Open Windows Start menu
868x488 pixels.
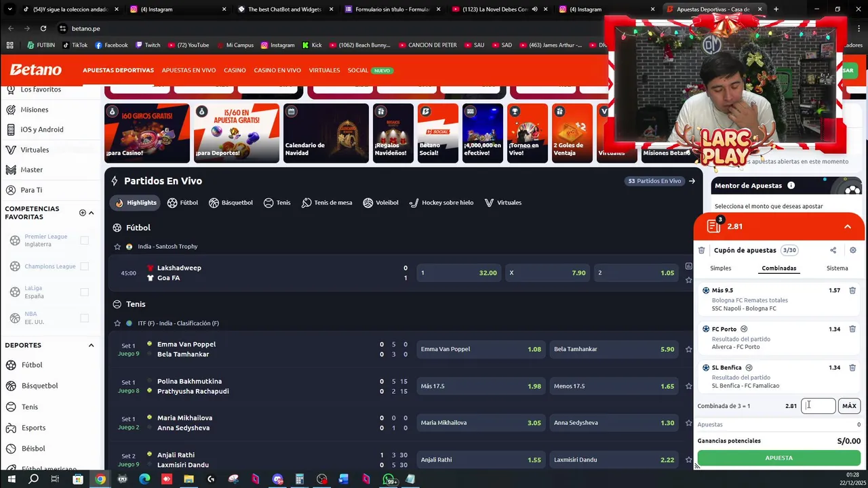[x=12, y=479]
